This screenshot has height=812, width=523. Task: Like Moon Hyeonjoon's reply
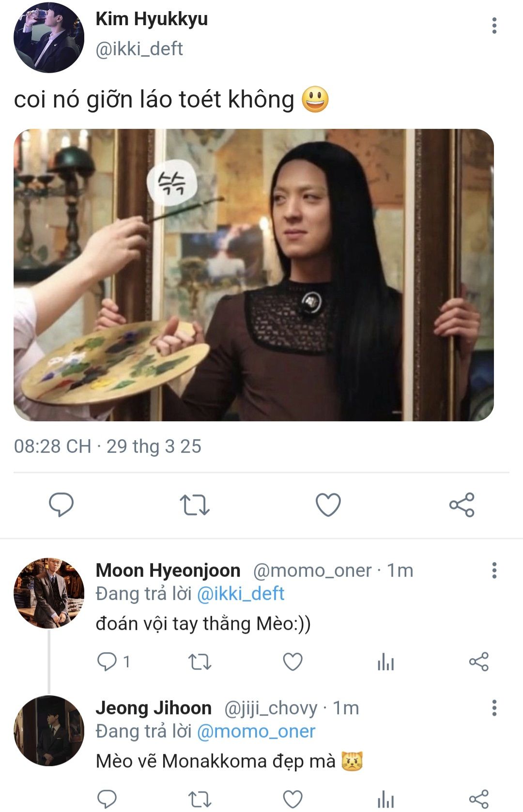292,661
